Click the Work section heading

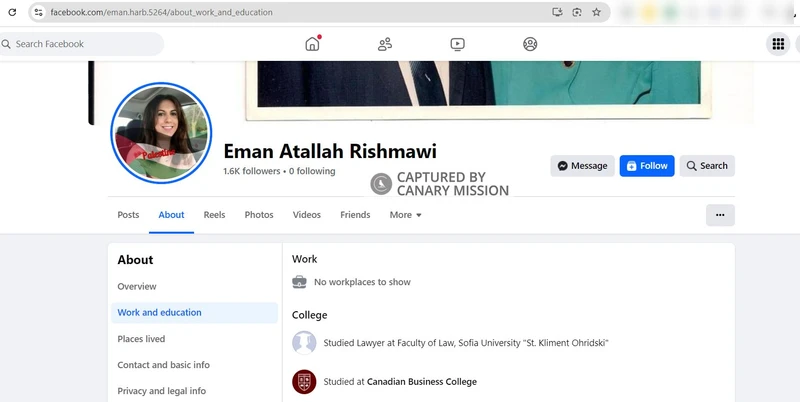[305, 259]
